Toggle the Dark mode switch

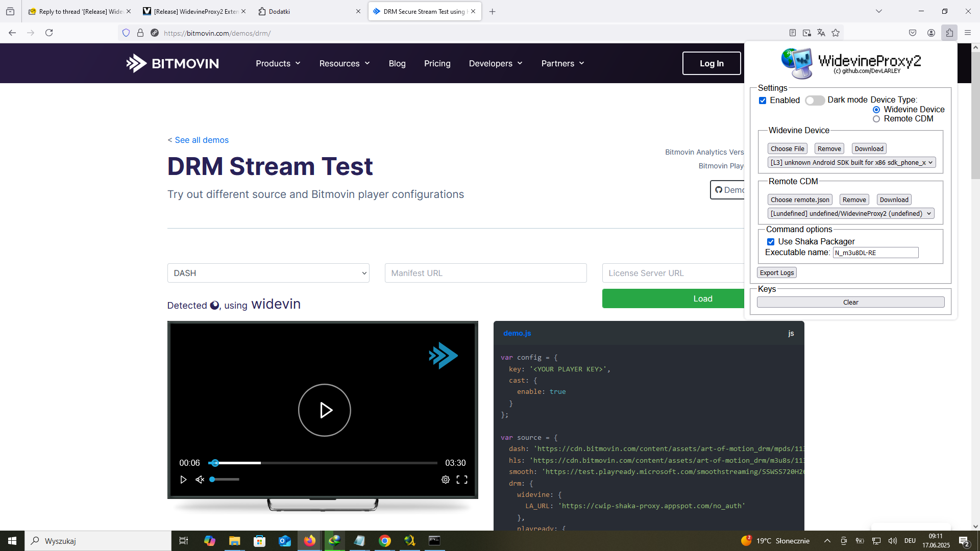(x=815, y=101)
